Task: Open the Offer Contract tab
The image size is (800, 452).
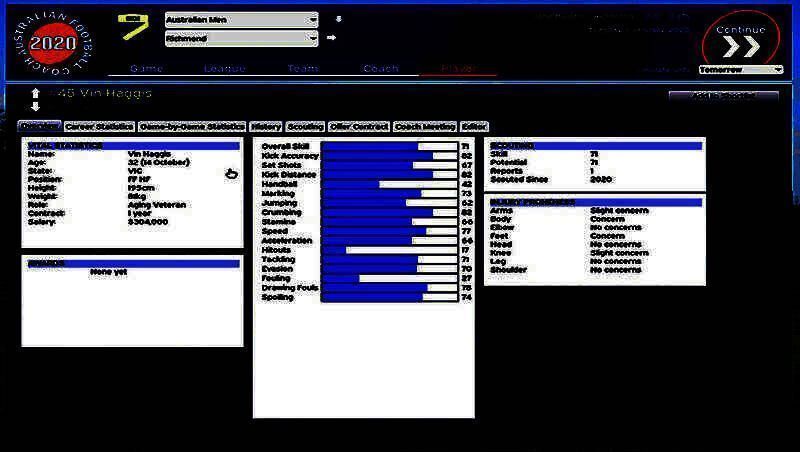Action: coord(359,127)
